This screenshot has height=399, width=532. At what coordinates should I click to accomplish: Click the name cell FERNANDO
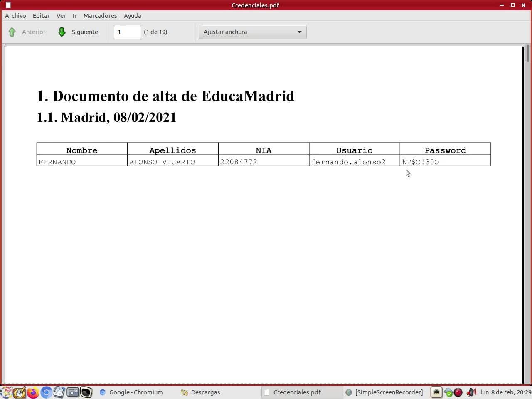[82, 162]
